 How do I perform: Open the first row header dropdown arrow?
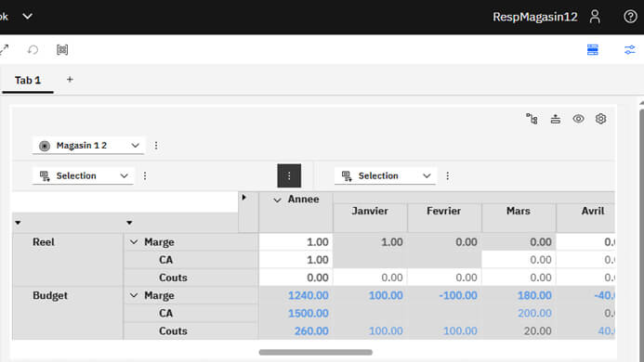(x=18, y=223)
